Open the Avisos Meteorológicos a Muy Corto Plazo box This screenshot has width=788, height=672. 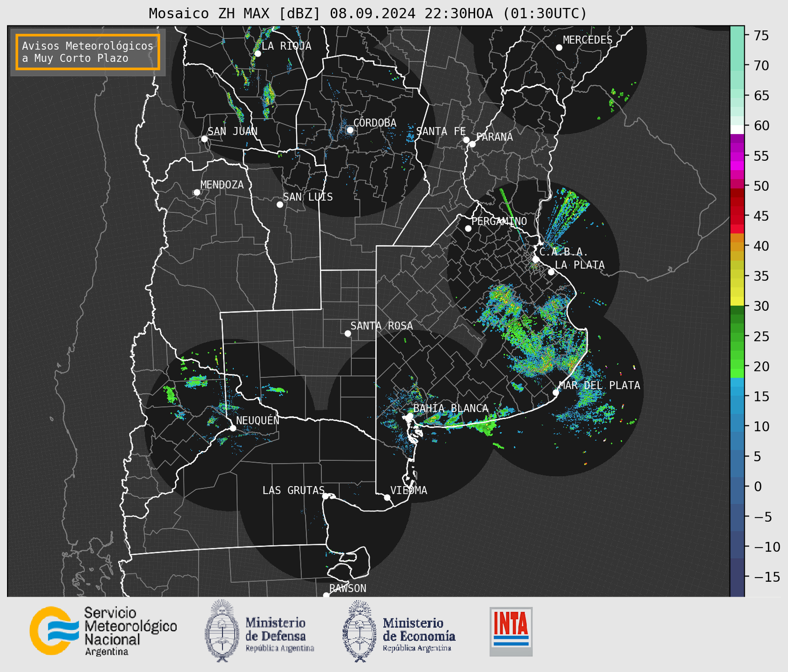88,52
